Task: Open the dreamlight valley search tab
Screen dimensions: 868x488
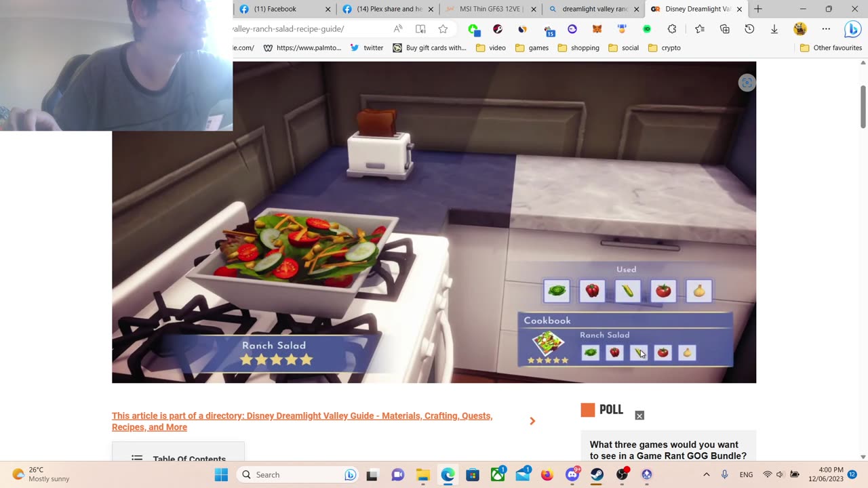Action: pyautogui.click(x=593, y=9)
